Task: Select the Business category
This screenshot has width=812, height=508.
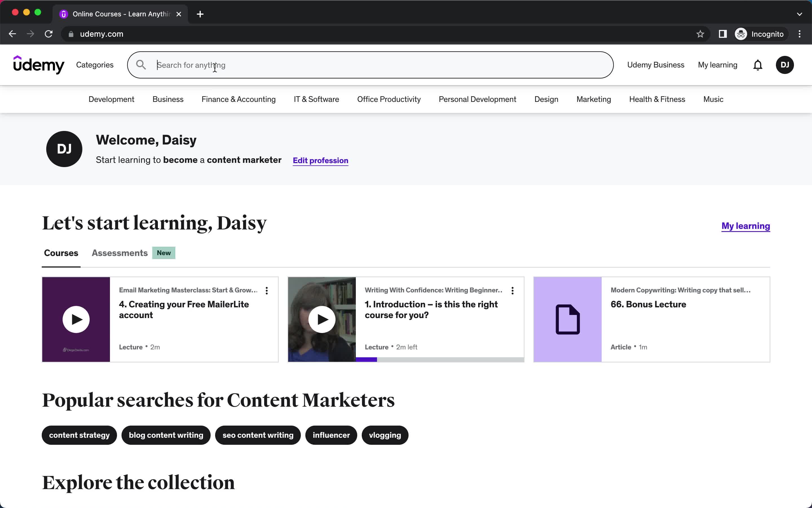Action: click(x=168, y=99)
